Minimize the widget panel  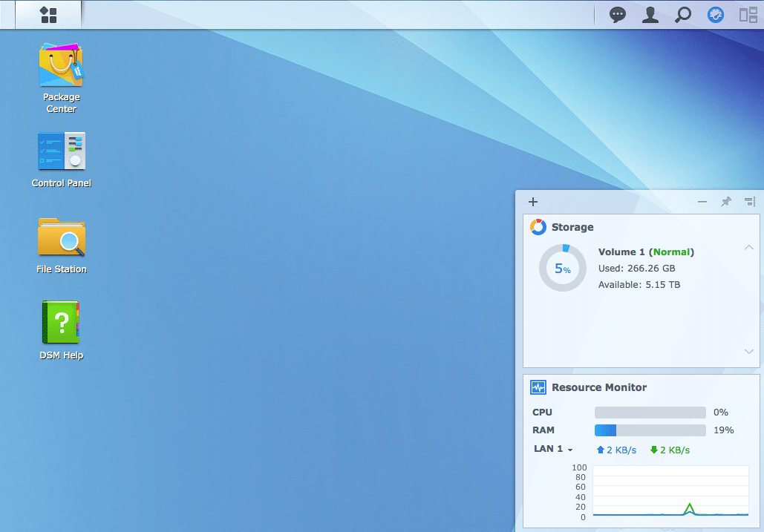click(702, 202)
